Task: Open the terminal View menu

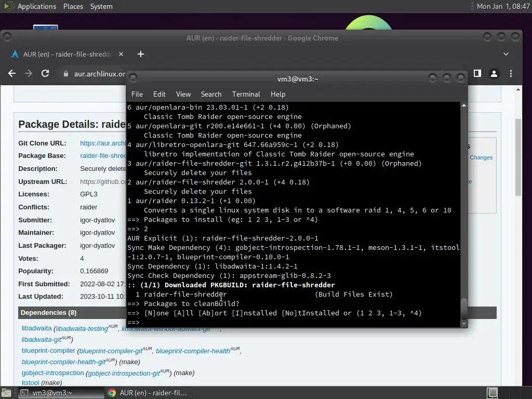Action: [183, 95]
